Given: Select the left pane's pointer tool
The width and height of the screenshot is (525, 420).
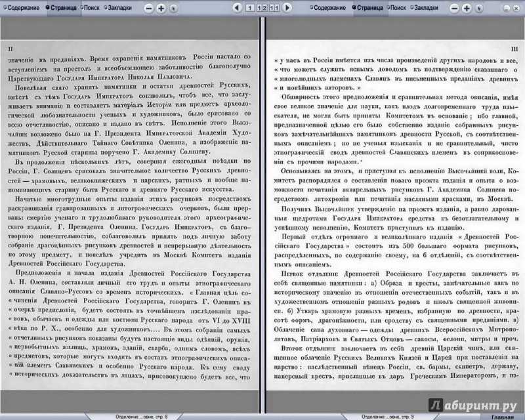Looking at the screenshot, I should pyautogui.click(x=173, y=9).
